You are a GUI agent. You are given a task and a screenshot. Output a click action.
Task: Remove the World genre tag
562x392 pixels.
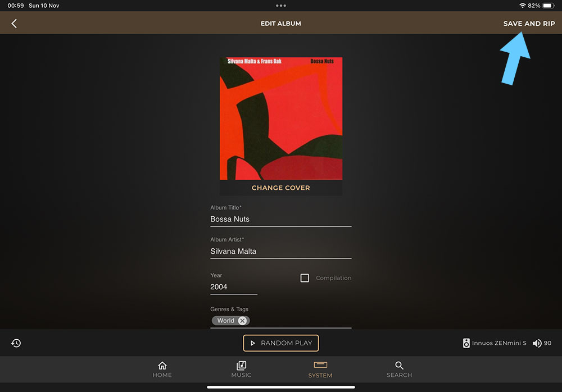[242, 321]
